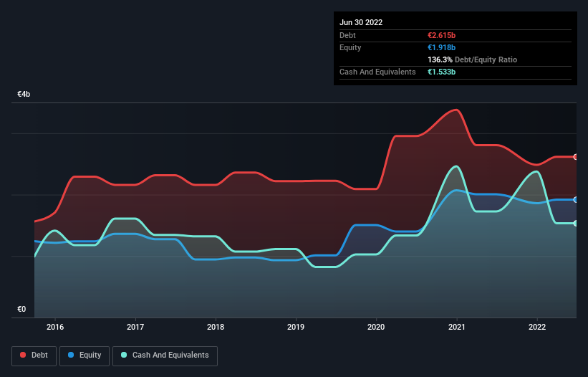This screenshot has width=588, height=377.
Task: Click the 2017 x-axis label
Action: 135,327
